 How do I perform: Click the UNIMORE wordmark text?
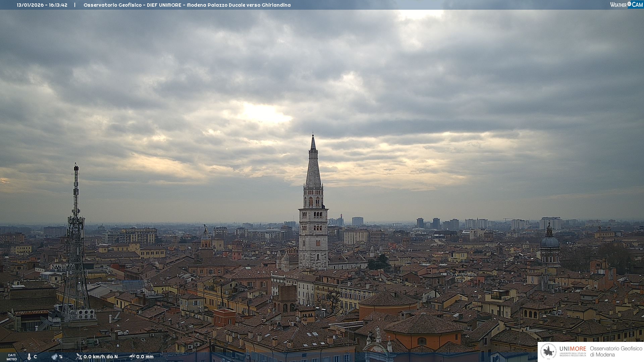(573, 349)
